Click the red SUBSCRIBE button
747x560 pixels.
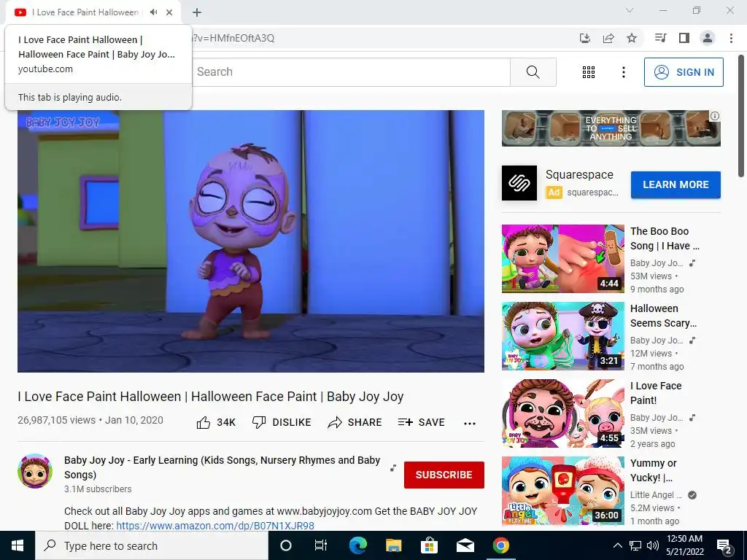point(444,475)
